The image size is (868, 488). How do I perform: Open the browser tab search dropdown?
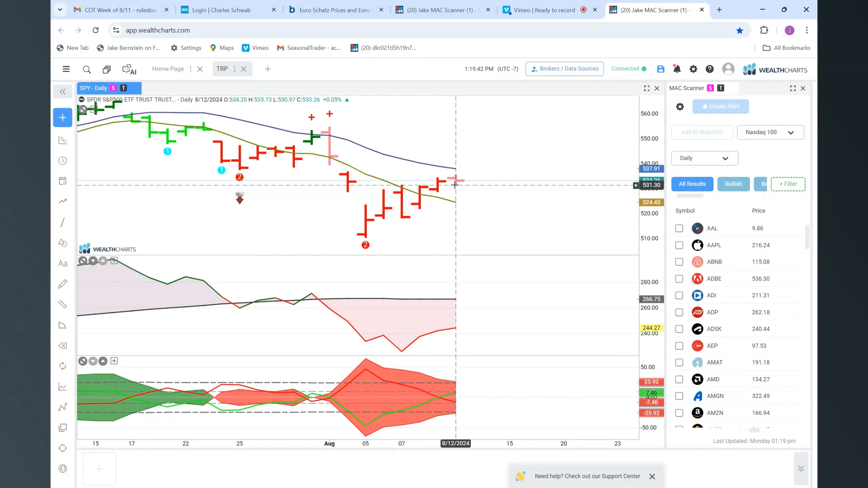pyautogui.click(x=60, y=9)
